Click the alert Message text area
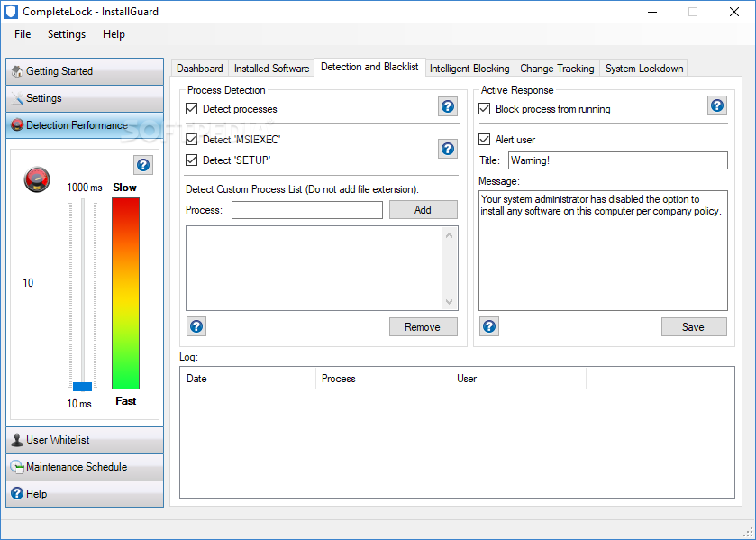Screen dimensions: 756x540 pos(603,251)
